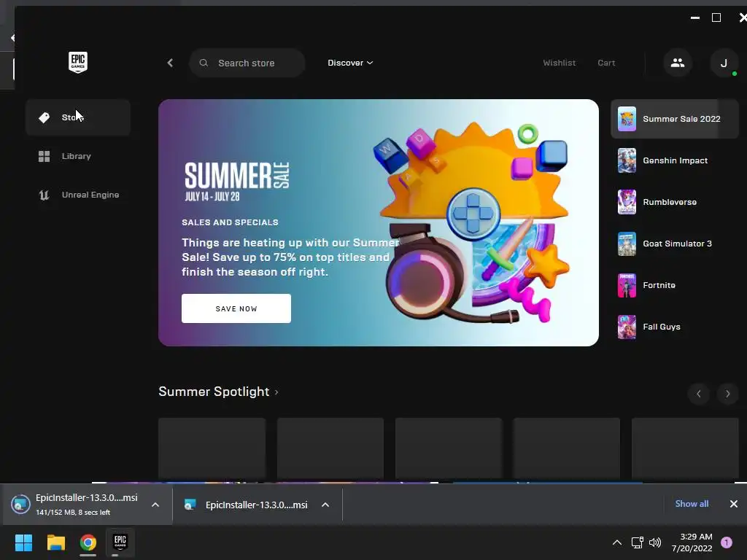This screenshot has height=560, width=747.
Task: Select the Fall Guys thumbnail icon
Action: pyautogui.click(x=627, y=327)
